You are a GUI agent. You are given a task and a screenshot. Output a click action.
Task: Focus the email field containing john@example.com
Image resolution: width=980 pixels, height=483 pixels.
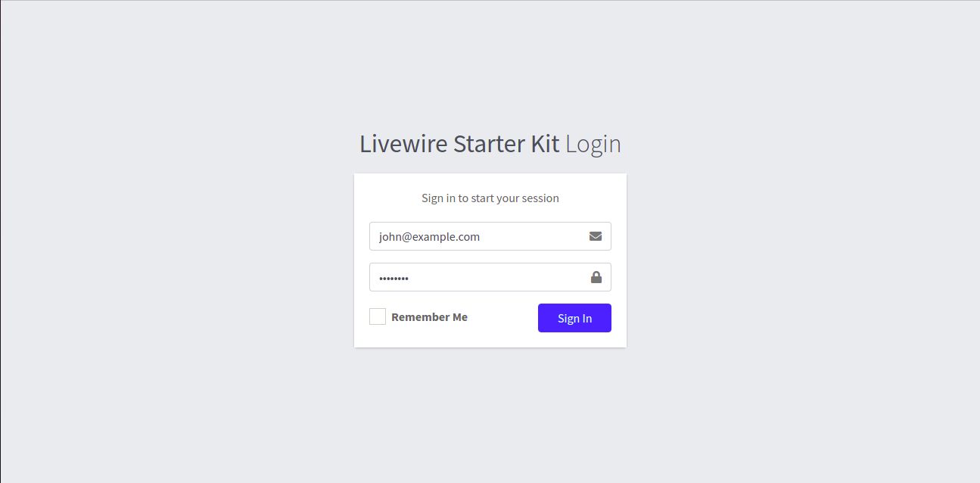click(490, 236)
